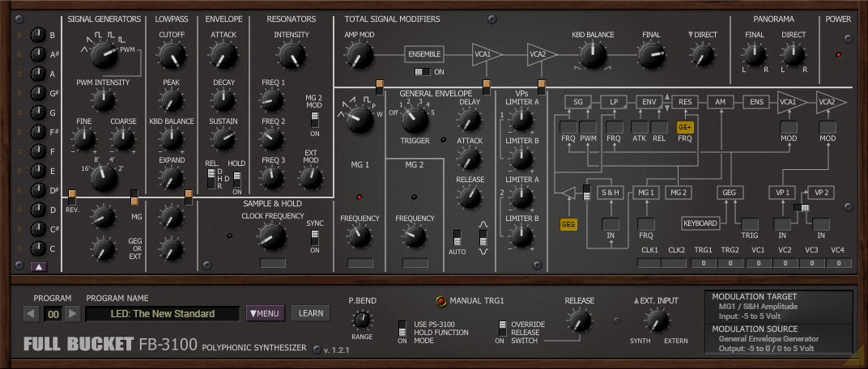The image size is (868, 369).
Task: Click the yellow GE+ modulation source tag
Action: pyautogui.click(x=685, y=127)
